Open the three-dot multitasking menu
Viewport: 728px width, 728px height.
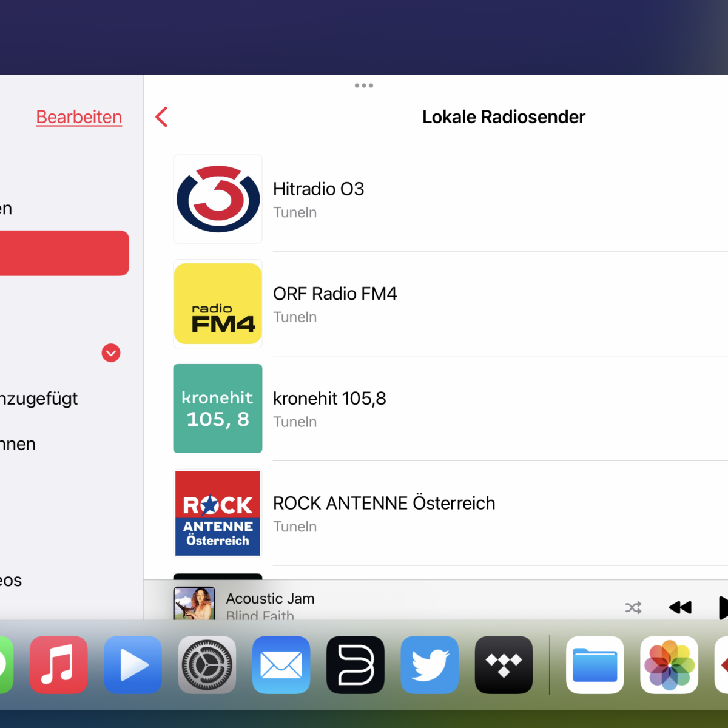coord(364,86)
